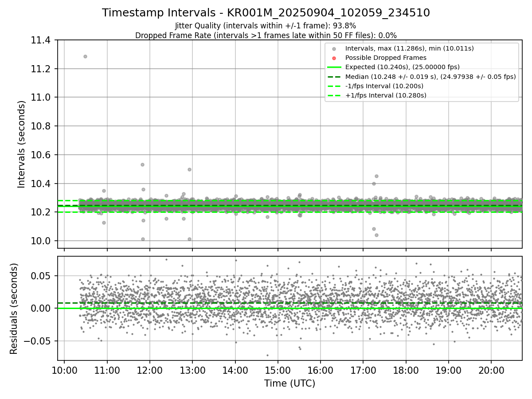This screenshot has height=399, width=532.
Task: Click the 11.2 y-axis tick label
Action: tap(41, 69)
